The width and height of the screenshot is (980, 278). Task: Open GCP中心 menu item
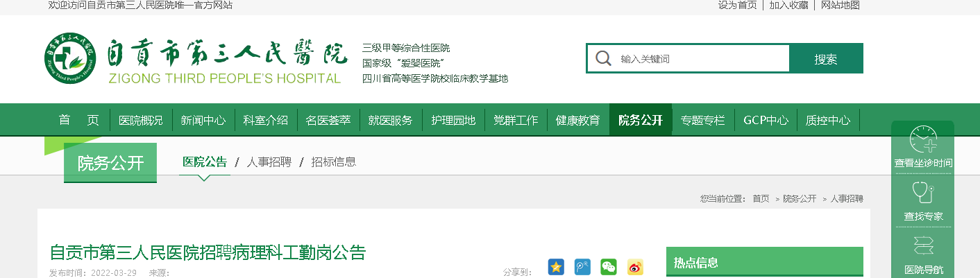(766, 120)
